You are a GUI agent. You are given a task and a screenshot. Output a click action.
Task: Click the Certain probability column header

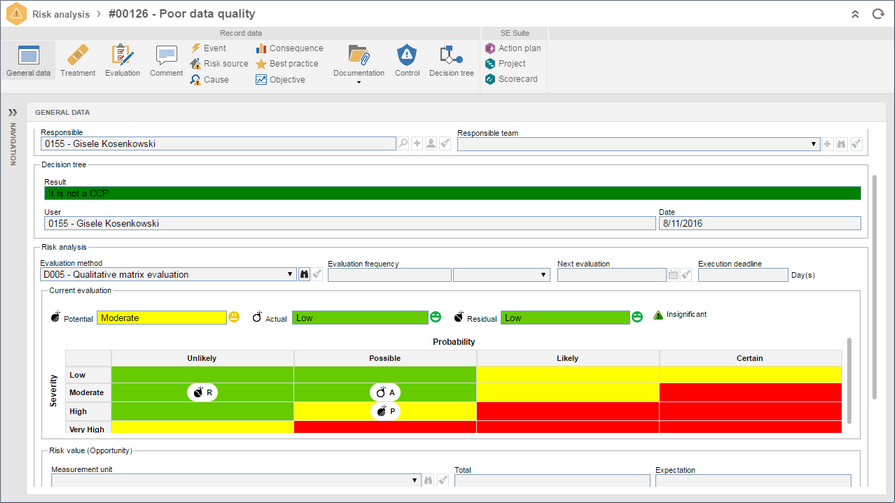click(x=750, y=358)
